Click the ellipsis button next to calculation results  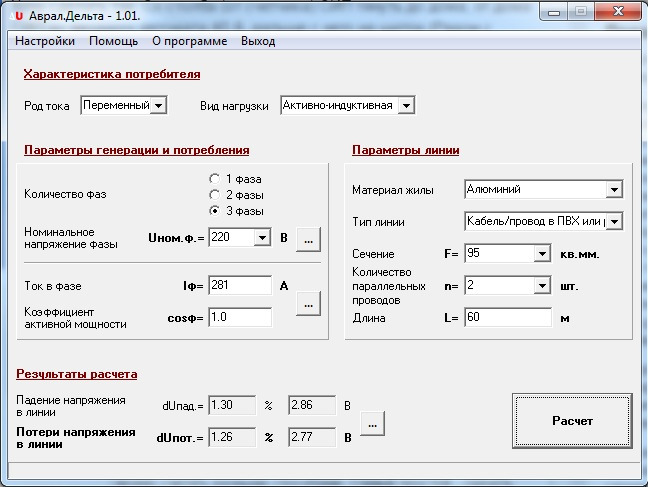pyautogui.click(x=372, y=423)
